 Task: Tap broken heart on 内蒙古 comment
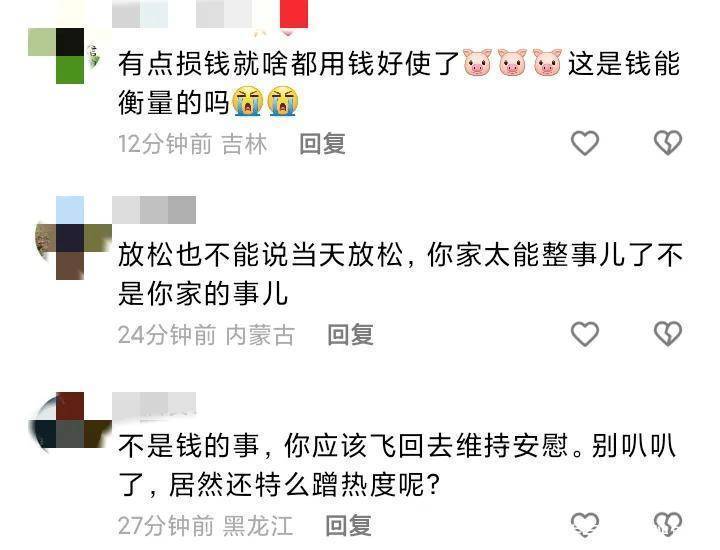(x=668, y=334)
